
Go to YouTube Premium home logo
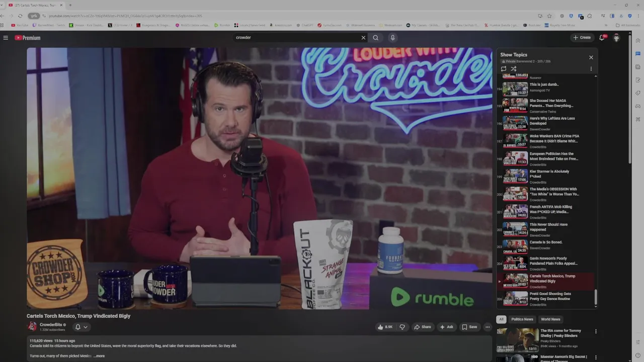click(x=27, y=38)
